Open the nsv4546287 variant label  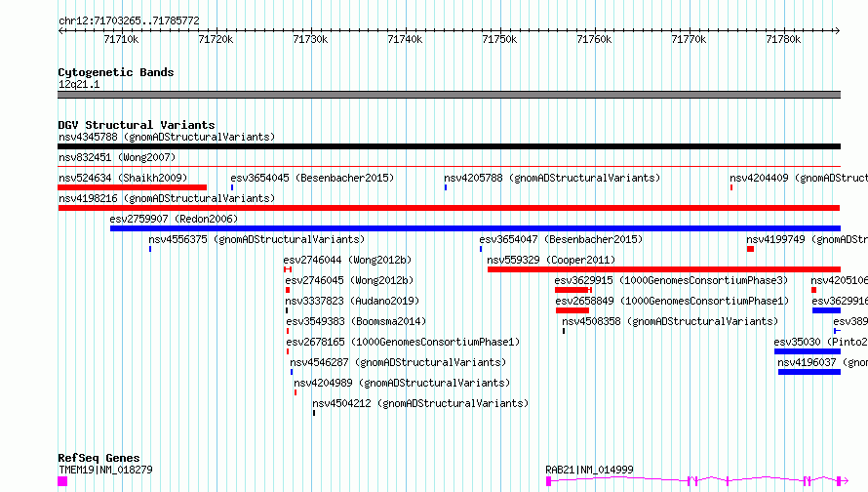[x=398, y=362]
